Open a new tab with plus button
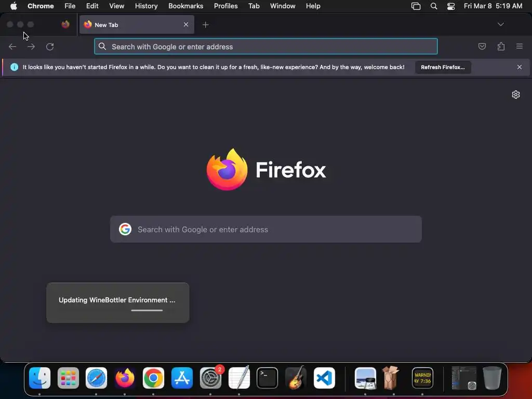 [206, 25]
